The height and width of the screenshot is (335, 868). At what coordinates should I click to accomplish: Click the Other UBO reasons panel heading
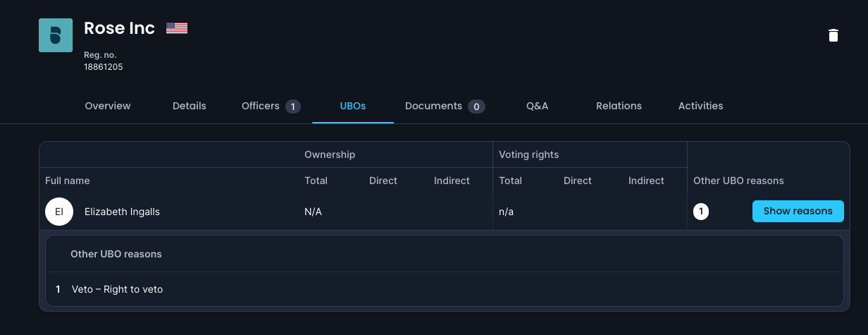coord(116,254)
